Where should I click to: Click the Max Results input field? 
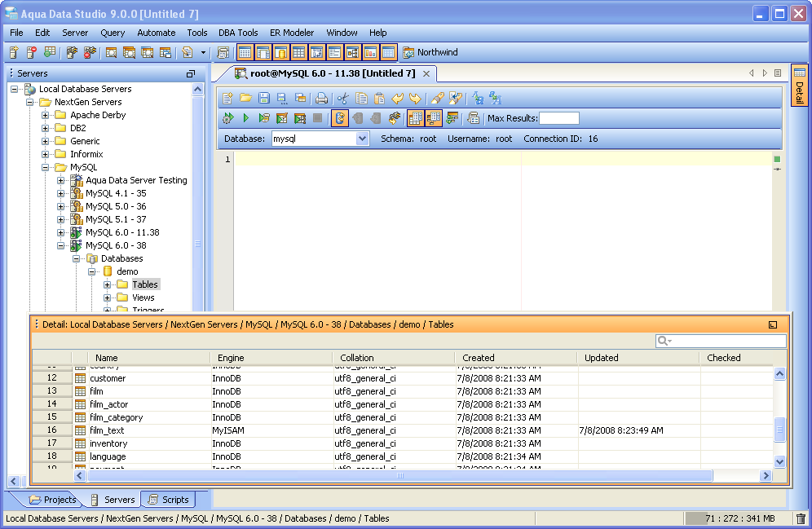(x=559, y=118)
